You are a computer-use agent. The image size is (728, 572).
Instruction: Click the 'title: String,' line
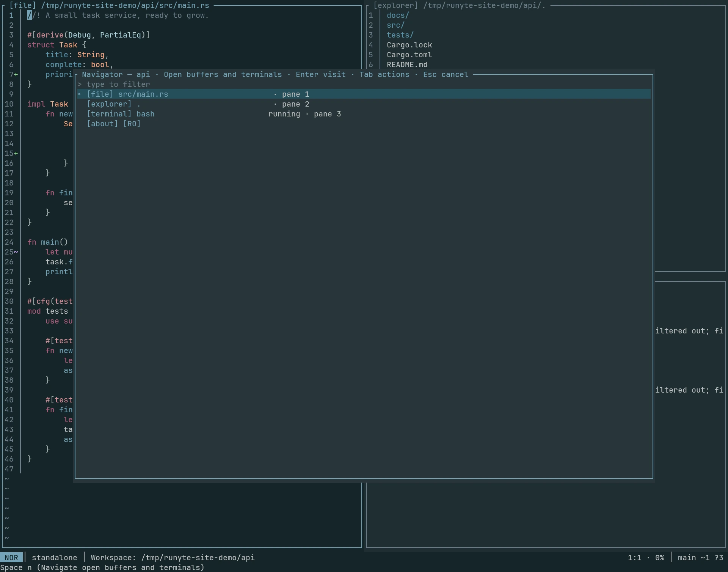tap(77, 55)
